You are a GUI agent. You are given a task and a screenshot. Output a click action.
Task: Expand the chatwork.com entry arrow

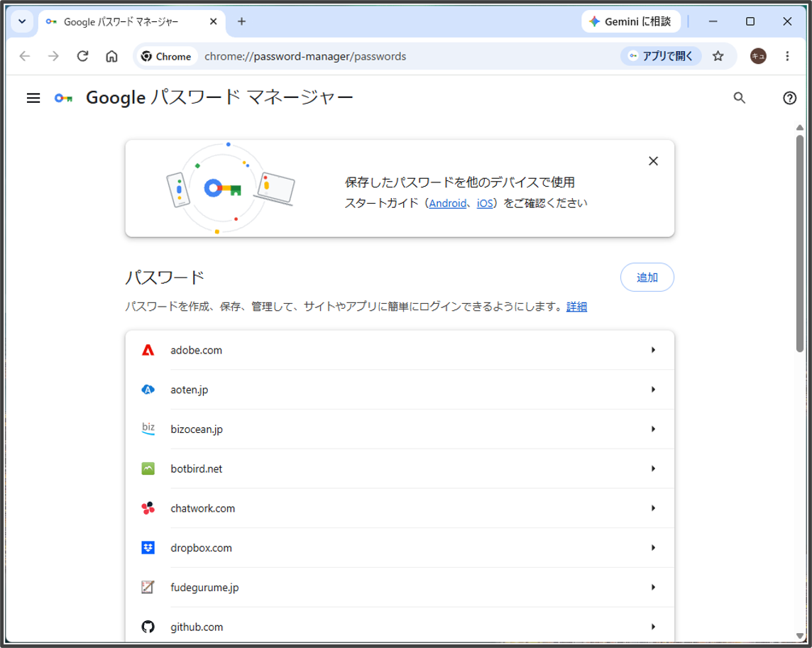click(653, 508)
